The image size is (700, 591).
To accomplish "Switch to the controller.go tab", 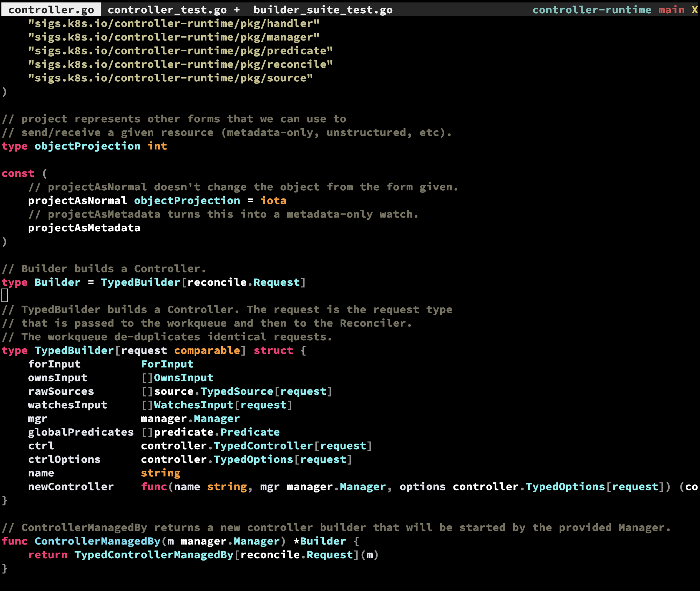I will pyautogui.click(x=51, y=10).
